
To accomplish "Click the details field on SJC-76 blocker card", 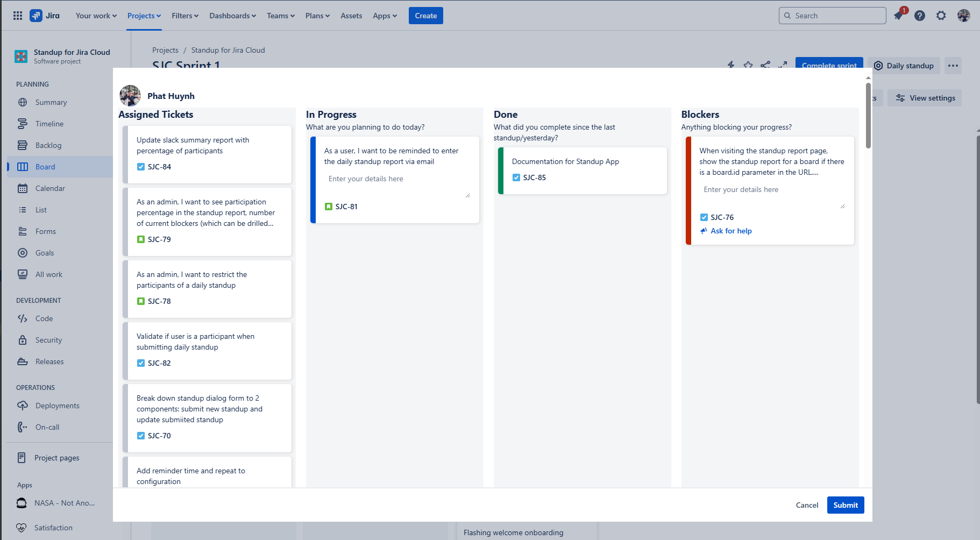I will pyautogui.click(x=772, y=196).
